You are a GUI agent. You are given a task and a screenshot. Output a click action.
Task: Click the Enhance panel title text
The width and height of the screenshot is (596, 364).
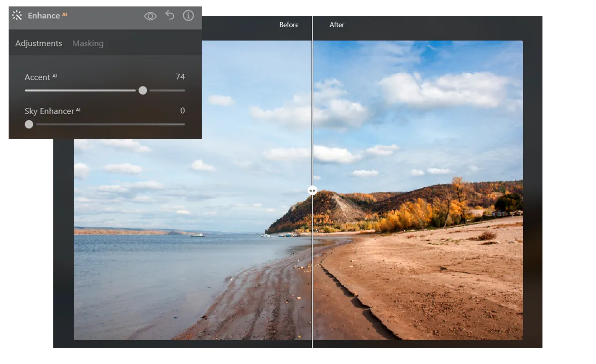tap(45, 15)
